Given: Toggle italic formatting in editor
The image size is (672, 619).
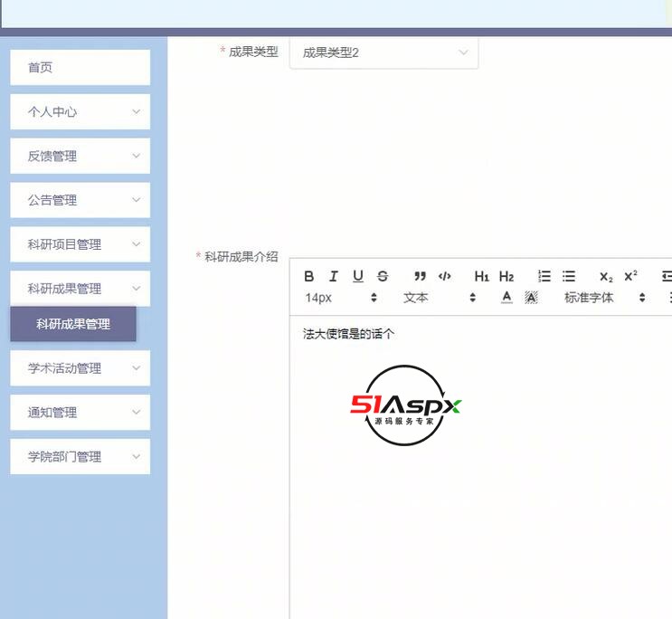Looking at the screenshot, I should [334, 276].
